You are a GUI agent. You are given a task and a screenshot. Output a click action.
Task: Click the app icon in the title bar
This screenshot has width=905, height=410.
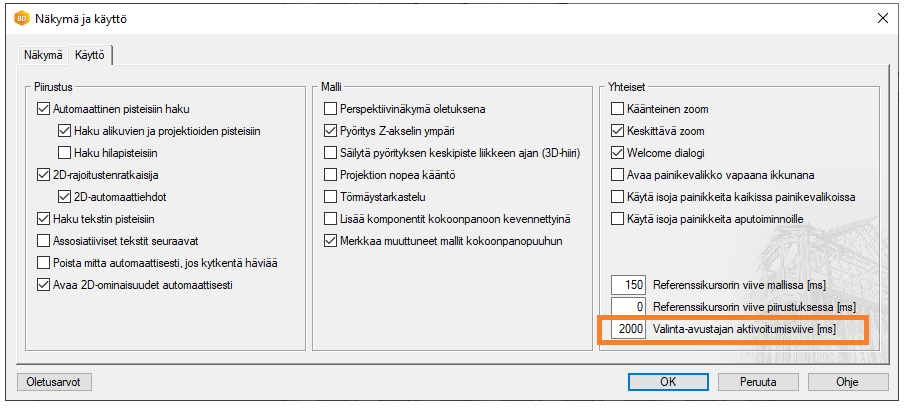(x=20, y=19)
